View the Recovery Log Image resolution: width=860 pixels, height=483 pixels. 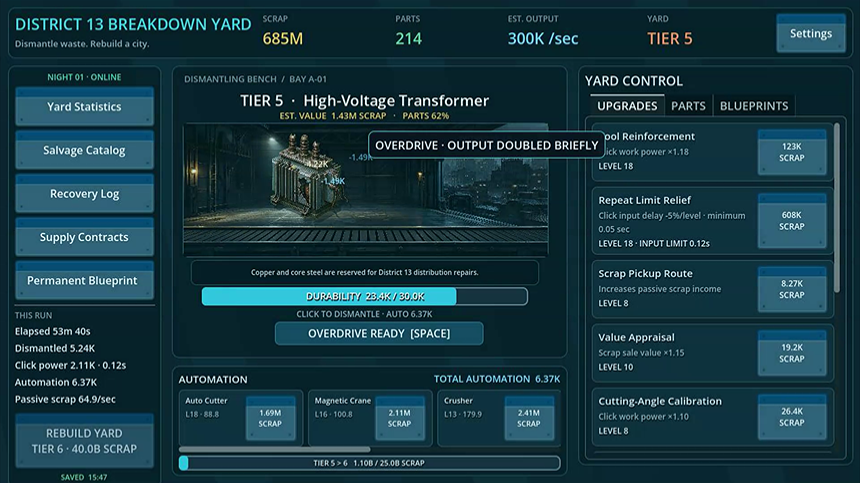pyautogui.click(x=84, y=194)
